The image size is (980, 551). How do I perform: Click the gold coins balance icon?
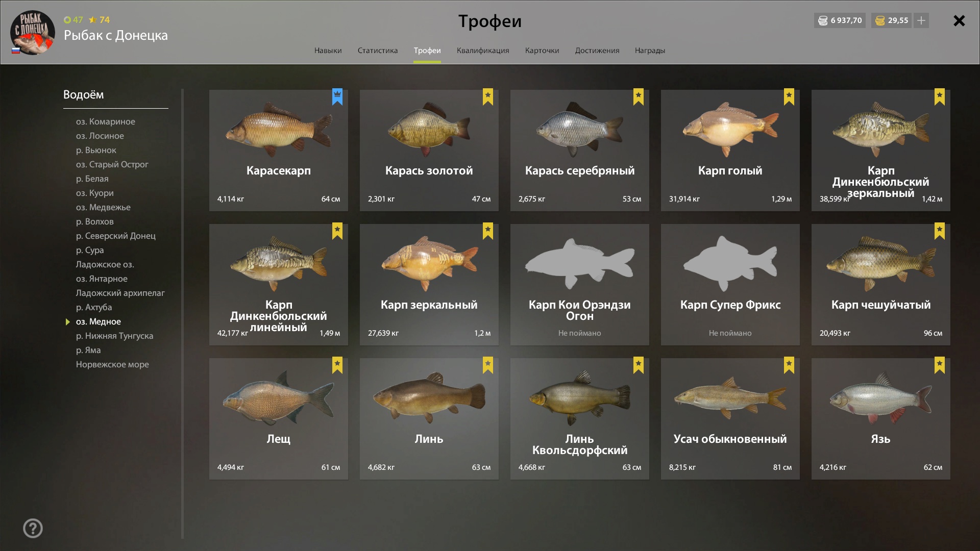click(880, 20)
